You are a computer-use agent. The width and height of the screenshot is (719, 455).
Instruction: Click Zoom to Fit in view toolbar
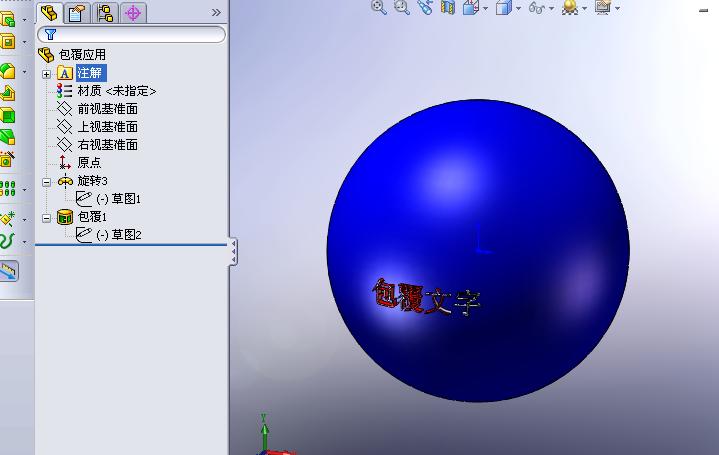[379, 7]
